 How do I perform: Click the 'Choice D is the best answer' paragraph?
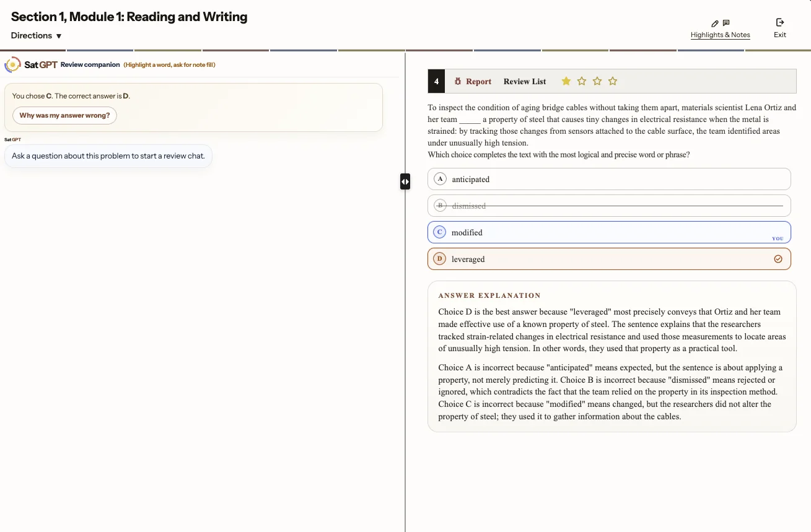[612, 330]
